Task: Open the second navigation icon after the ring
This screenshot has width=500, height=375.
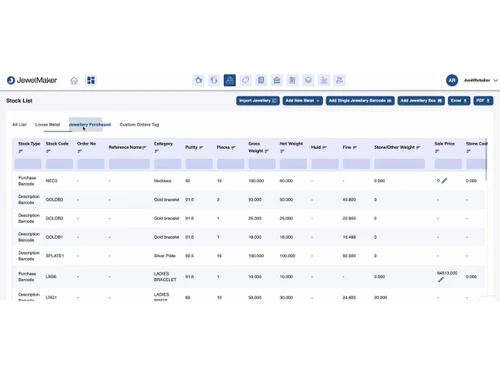Action: [214, 80]
